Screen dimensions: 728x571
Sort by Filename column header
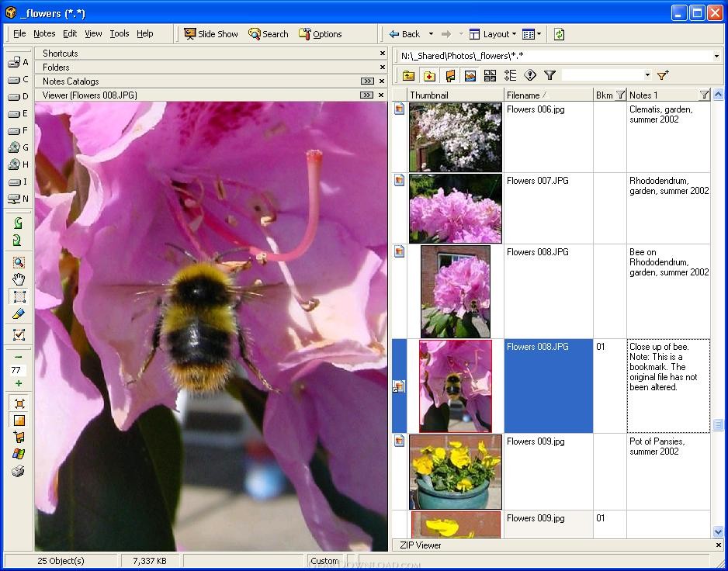click(548, 95)
